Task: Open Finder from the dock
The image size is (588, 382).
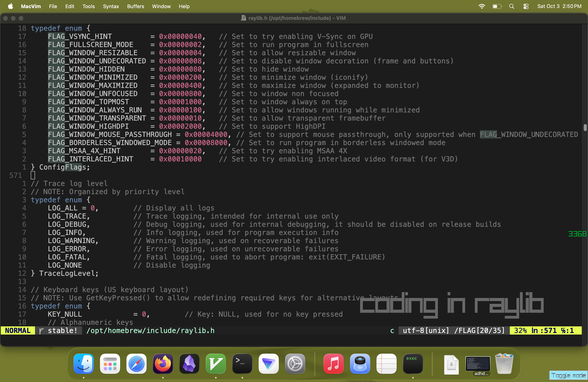Action: click(x=83, y=364)
